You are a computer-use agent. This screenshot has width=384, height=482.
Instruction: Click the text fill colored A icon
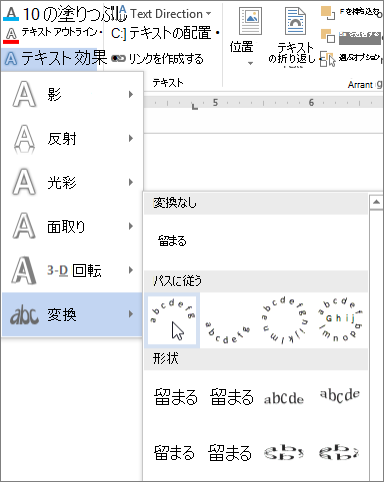pos(11,14)
